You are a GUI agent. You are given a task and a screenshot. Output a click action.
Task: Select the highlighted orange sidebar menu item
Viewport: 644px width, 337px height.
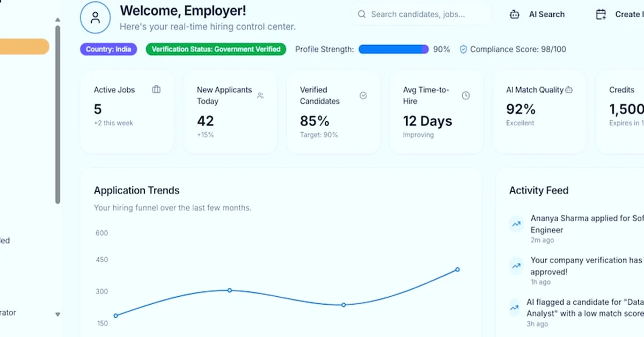click(x=24, y=47)
